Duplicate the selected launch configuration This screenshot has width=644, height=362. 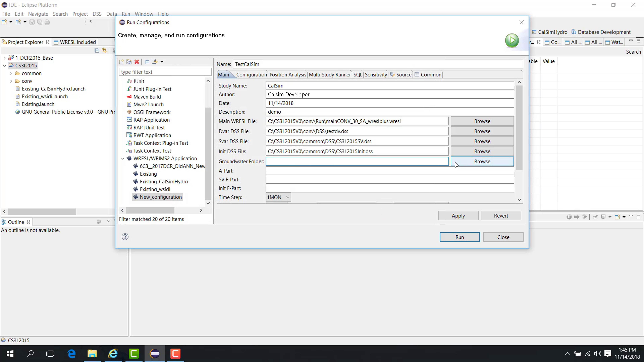129,62
